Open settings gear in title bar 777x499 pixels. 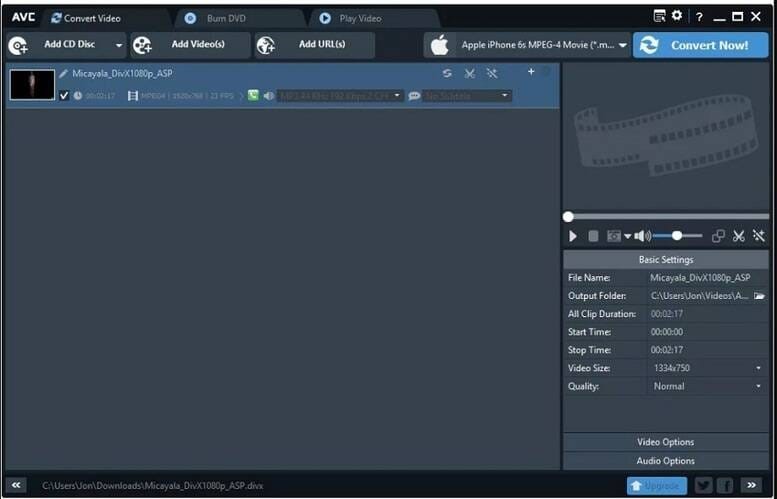coord(677,16)
